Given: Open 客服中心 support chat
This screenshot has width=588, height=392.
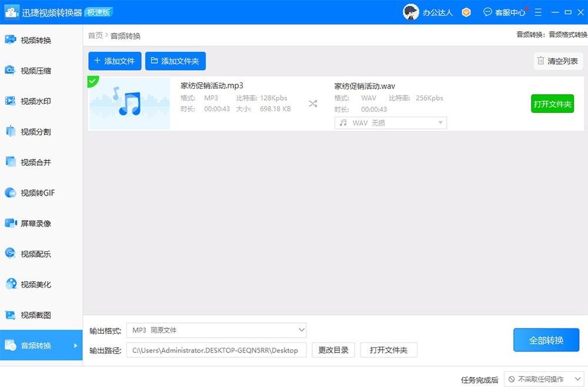Looking at the screenshot, I should 505,12.
